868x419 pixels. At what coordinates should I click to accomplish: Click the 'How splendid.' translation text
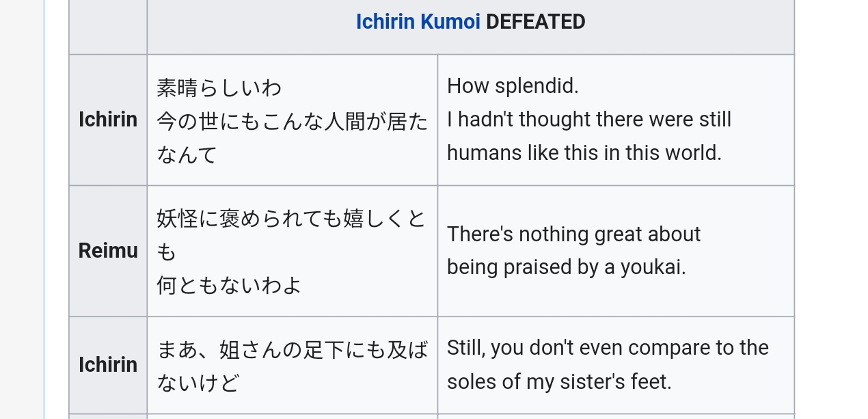513,86
